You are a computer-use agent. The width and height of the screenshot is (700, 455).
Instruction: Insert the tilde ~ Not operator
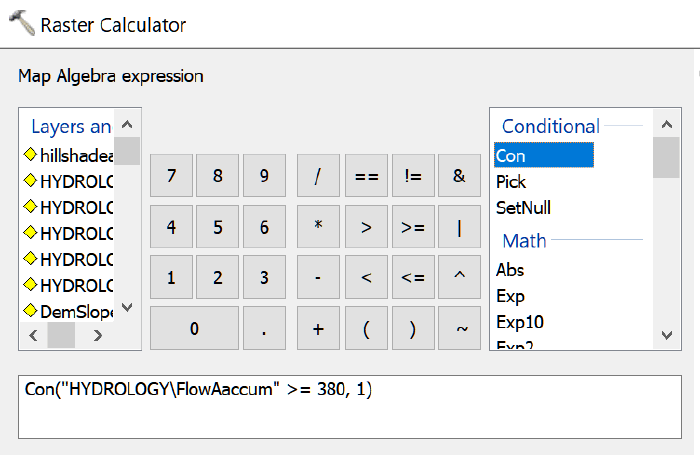point(459,328)
